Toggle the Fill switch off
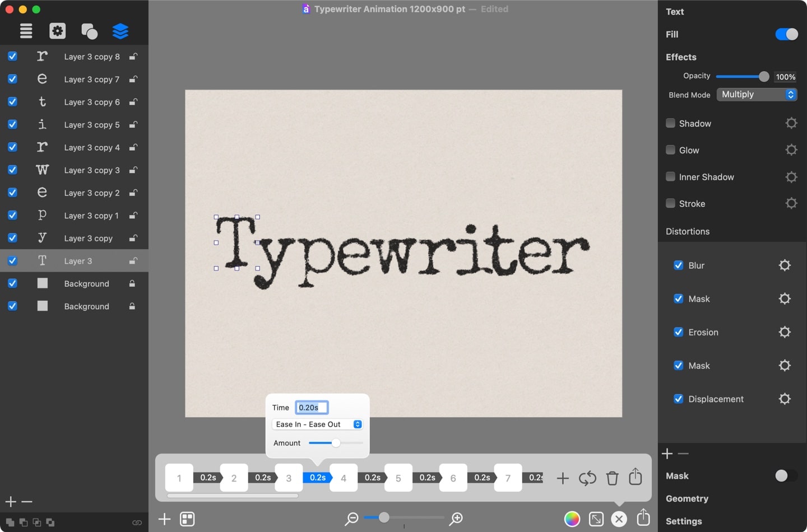Image resolution: width=807 pixels, height=532 pixels. point(786,34)
